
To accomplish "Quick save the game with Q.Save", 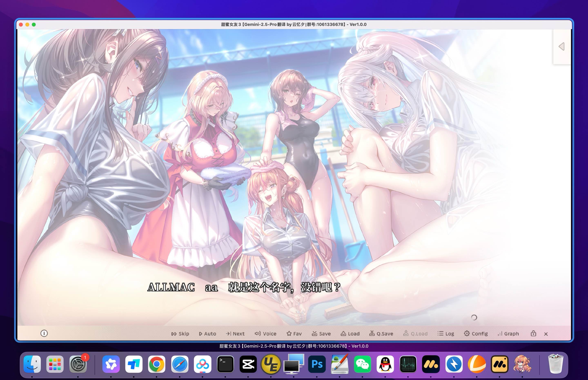I will (381, 334).
